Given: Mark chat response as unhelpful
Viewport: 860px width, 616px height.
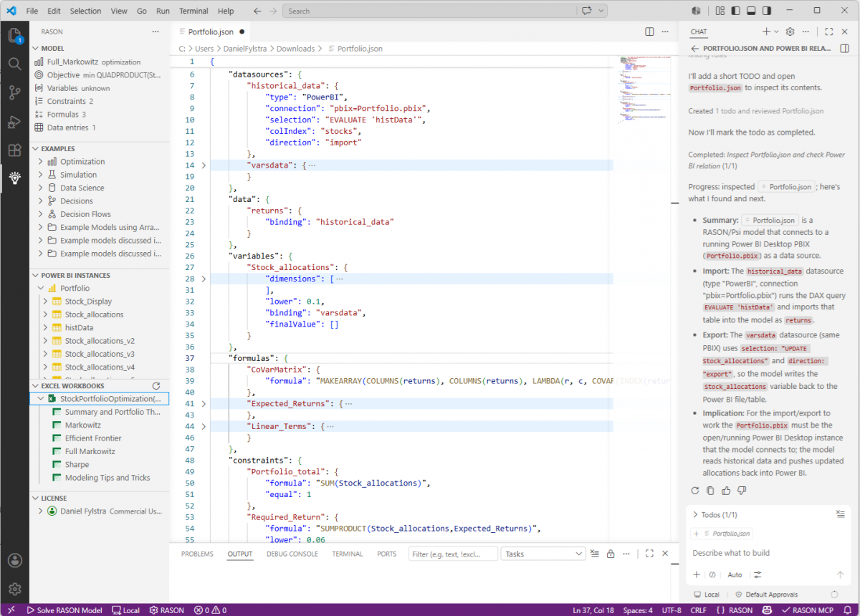Looking at the screenshot, I should click(742, 491).
